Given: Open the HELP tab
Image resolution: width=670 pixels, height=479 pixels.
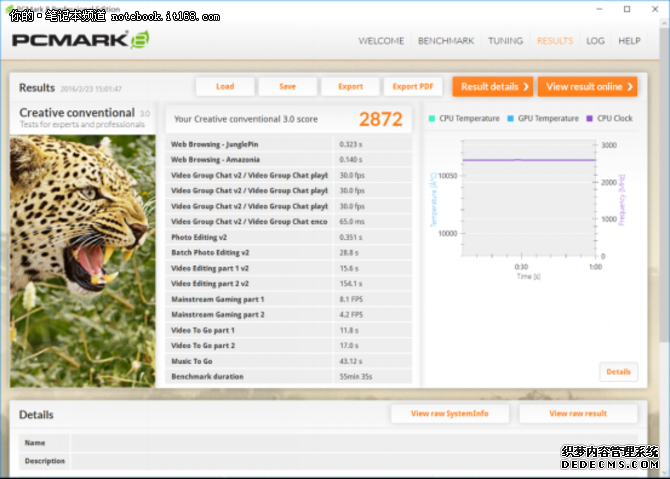Looking at the screenshot, I should [629, 41].
